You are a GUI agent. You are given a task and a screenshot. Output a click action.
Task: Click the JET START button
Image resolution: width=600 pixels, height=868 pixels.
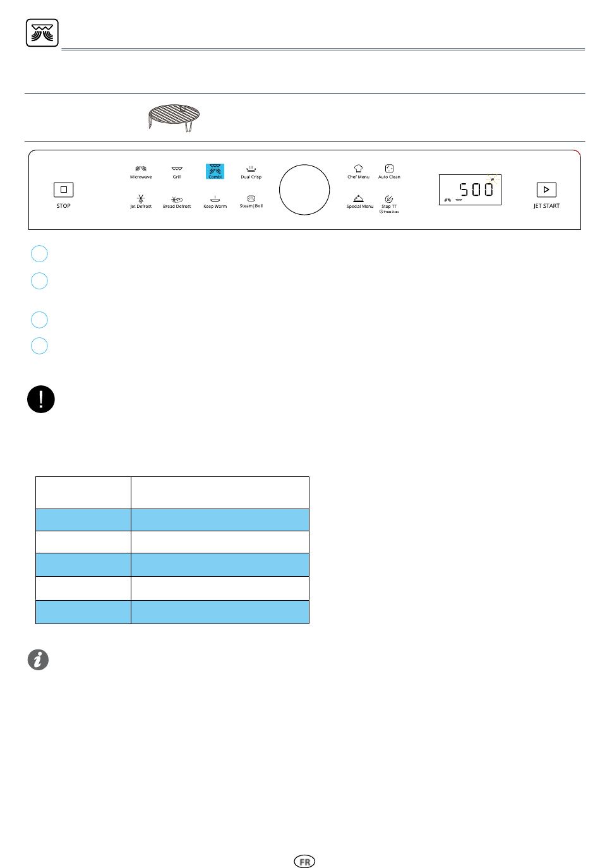[546, 190]
